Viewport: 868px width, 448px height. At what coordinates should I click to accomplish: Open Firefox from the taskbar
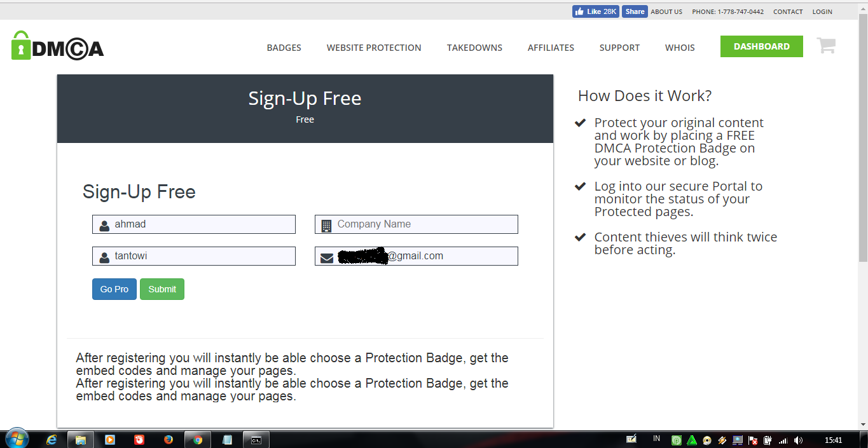click(169, 439)
